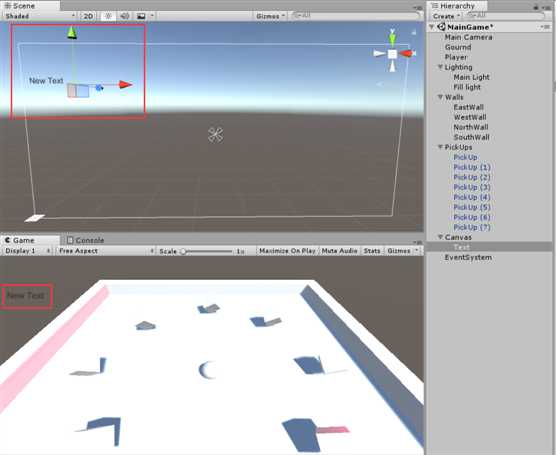Click red X-axis move gizmo arrow
Screen dimensions: 556x455
tap(126, 85)
